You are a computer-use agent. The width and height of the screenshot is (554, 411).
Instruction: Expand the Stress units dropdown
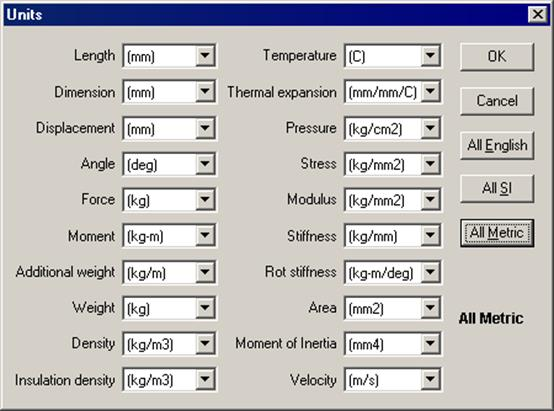(430, 164)
